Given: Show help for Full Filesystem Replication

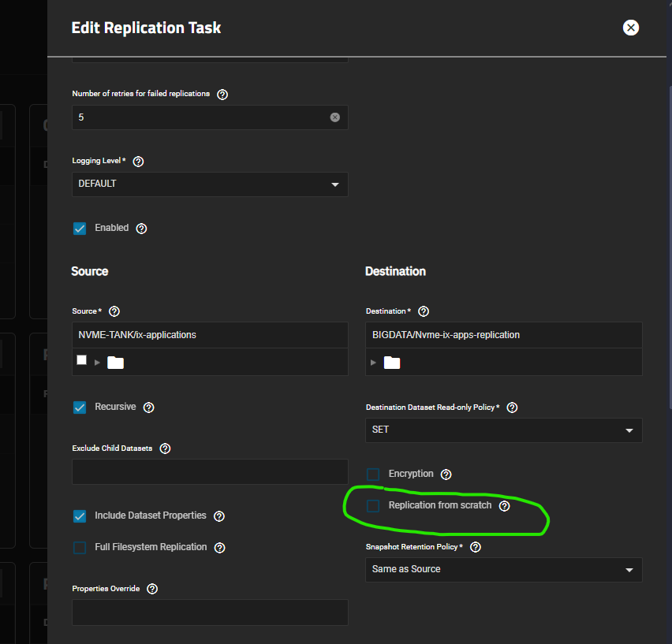Looking at the screenshot, I should 220,548.
